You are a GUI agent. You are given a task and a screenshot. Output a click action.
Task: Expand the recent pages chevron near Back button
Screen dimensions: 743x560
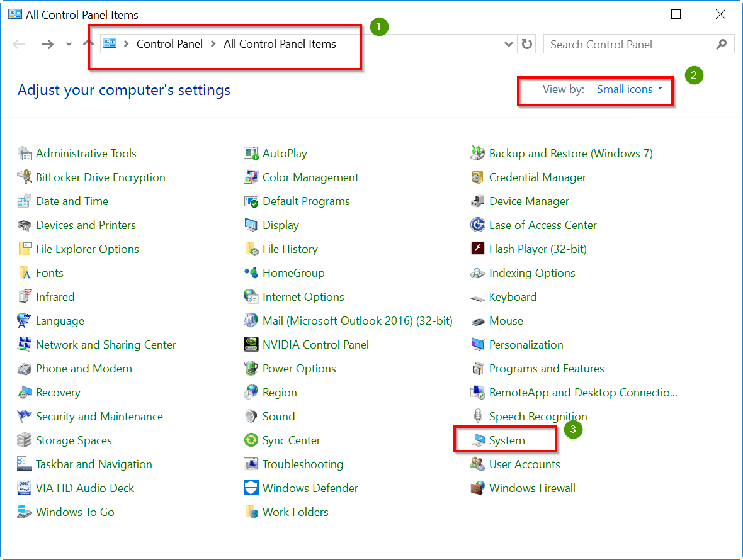(68, 44)
